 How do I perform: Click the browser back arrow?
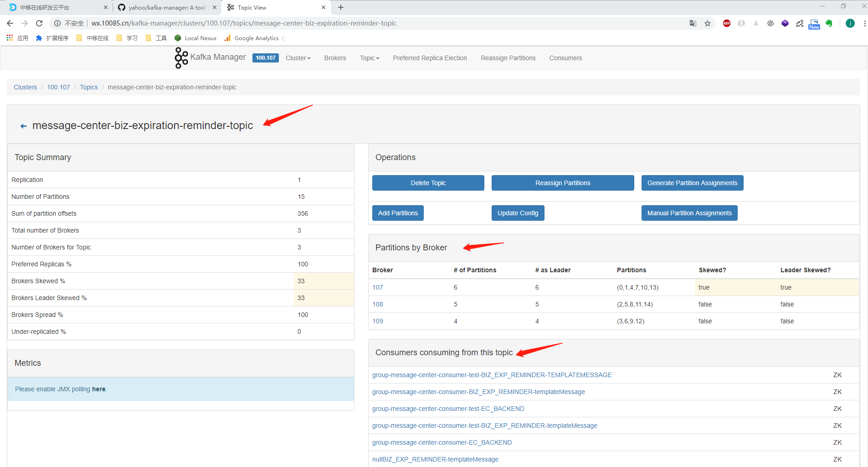coord(10,23)
